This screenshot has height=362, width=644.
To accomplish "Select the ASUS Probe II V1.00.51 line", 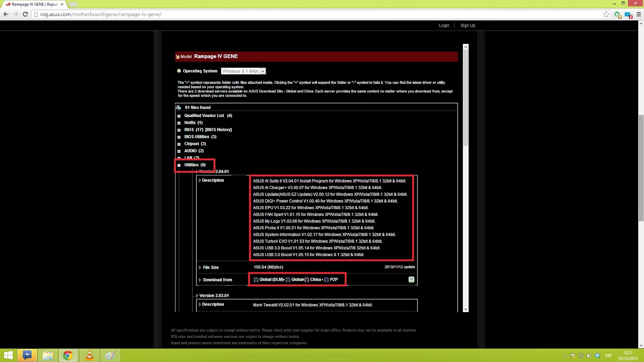I will (314, 228).
